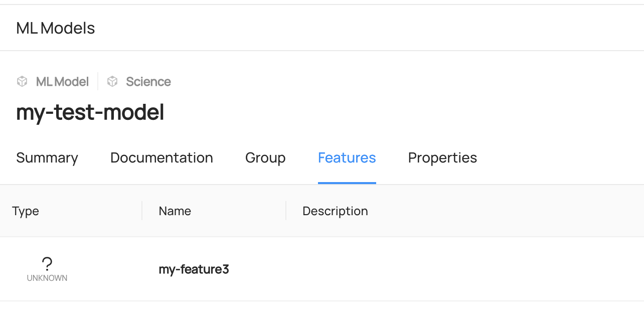Sort by the Type column header
This screenshot has height=316, width=644.
[26, 211]
